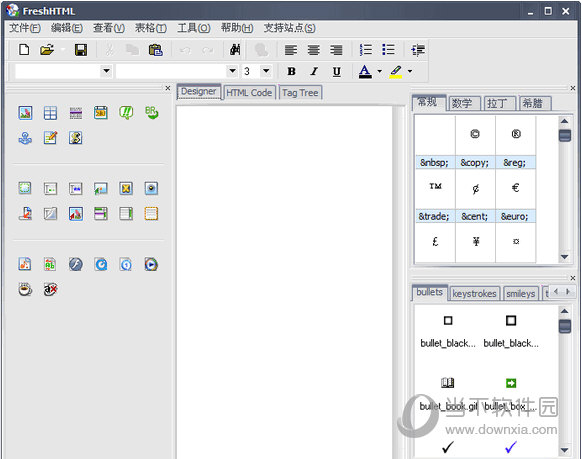The height and width of the screenshot is (459, 582).
Task: Create a new document
Action: tap(24, 50)
